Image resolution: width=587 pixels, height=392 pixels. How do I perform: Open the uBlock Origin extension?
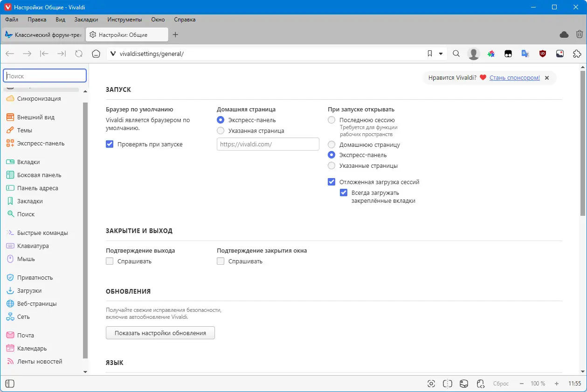click(543, 54)
